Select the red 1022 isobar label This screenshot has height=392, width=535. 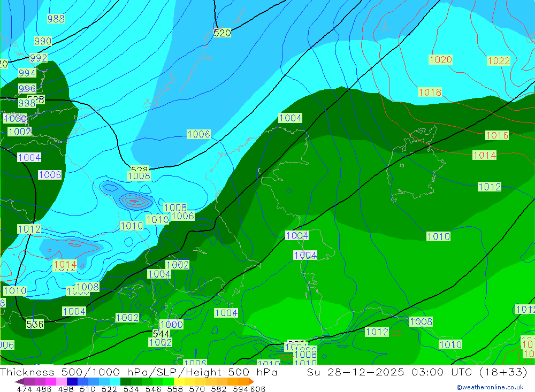point(499,61)
